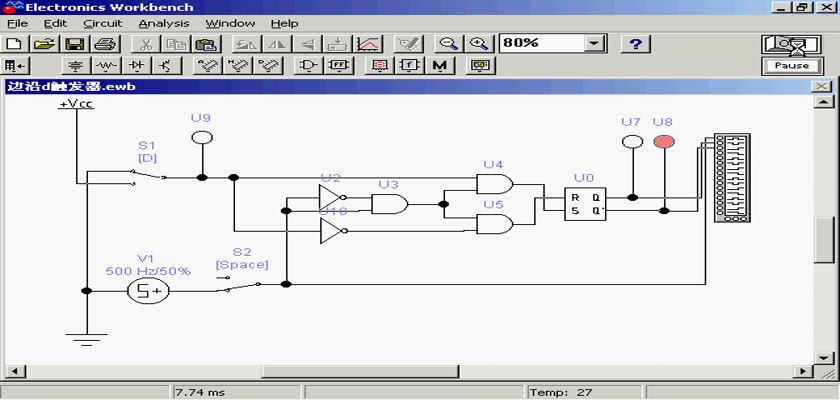840x400 pixels.
Task: Click the Help question mark button
Action: (x=635, y=43)
